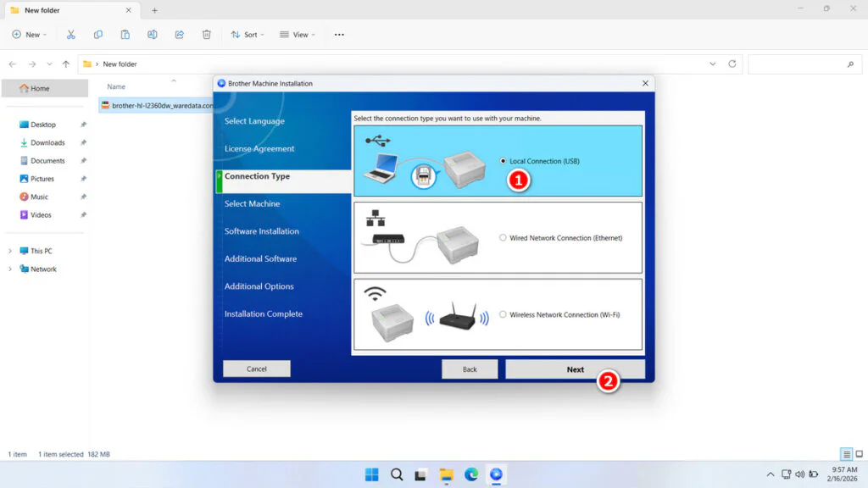The image size is (868, 488).
Task: Open the See more toolbar menu
Action: pos(339,34)
